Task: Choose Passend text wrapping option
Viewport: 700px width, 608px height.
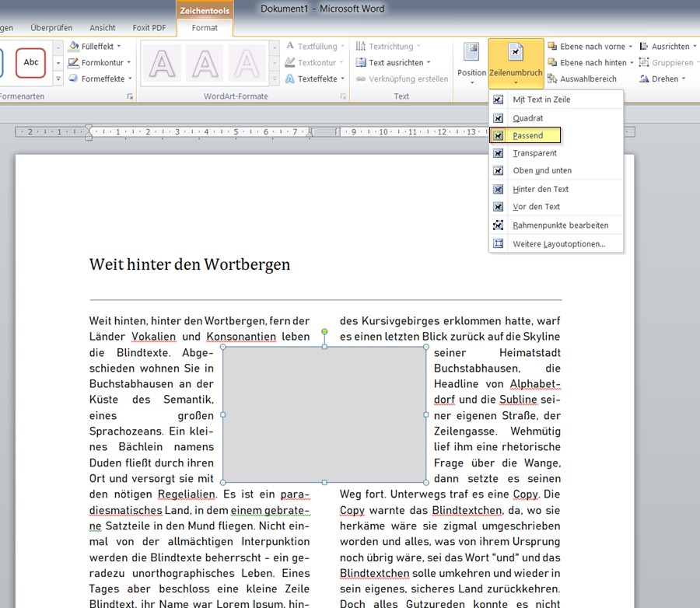Action: click(527, 135)
